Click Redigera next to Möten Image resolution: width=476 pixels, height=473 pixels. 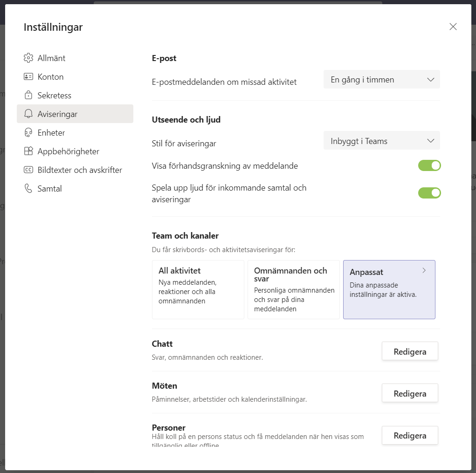tap(410, 393)
